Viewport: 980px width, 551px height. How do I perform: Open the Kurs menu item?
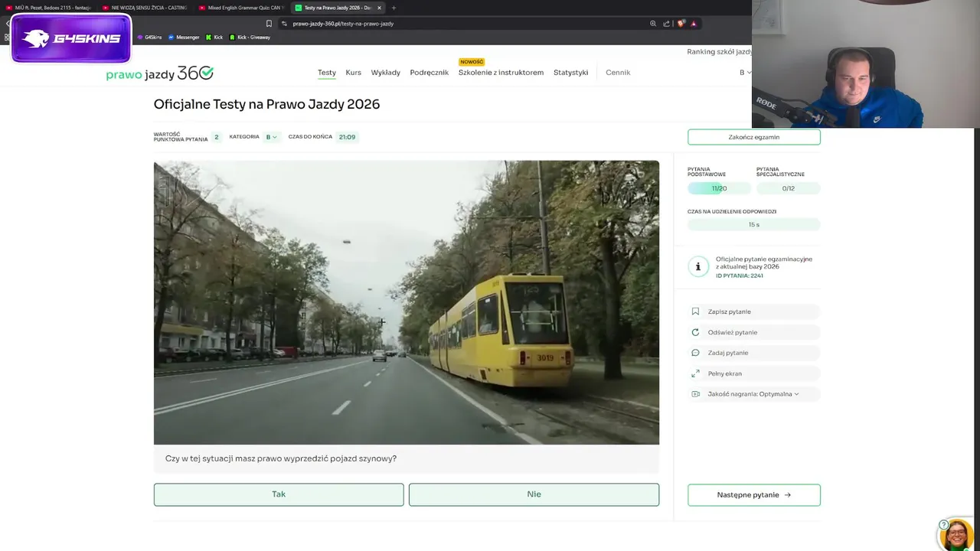[353, 73]
